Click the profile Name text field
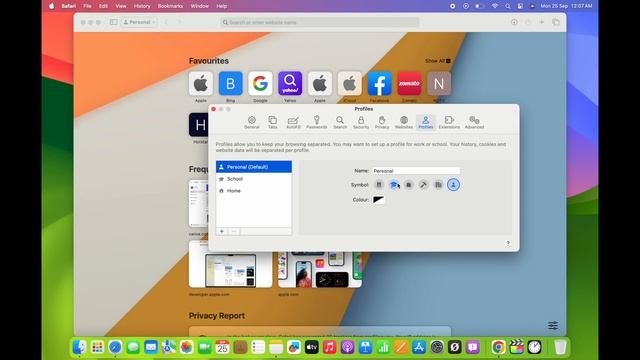This screenshot has width=640, height=360. pyautogui.click(x=416, y=171)
